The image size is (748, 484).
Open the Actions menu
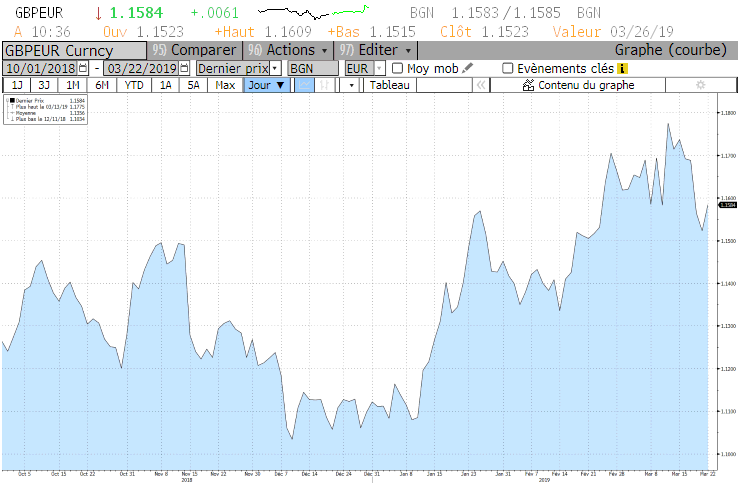[x=290, y=50]
